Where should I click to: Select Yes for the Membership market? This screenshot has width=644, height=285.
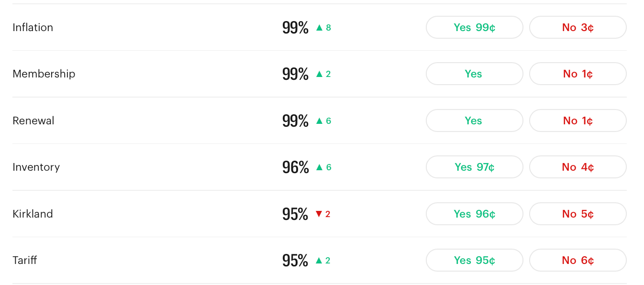[475, 74]
